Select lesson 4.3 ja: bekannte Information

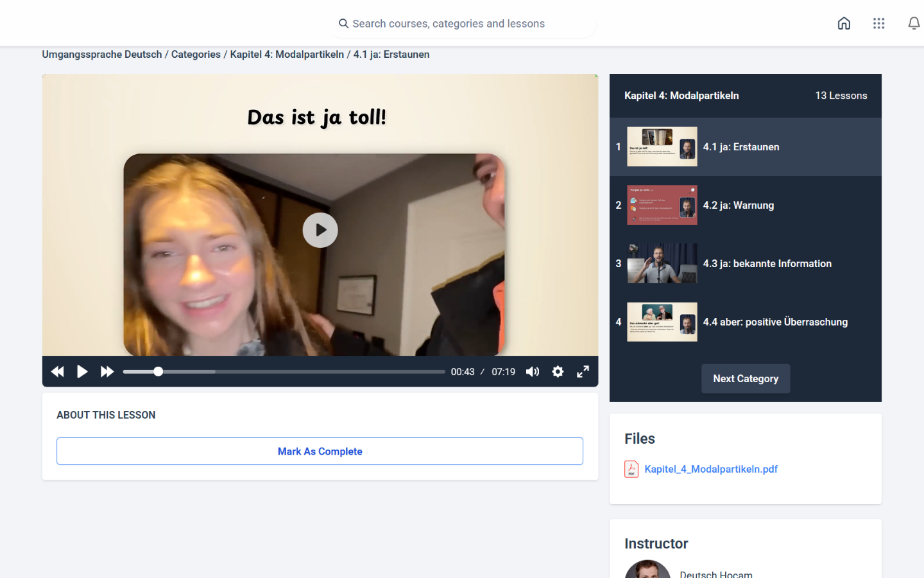point(767,264)
